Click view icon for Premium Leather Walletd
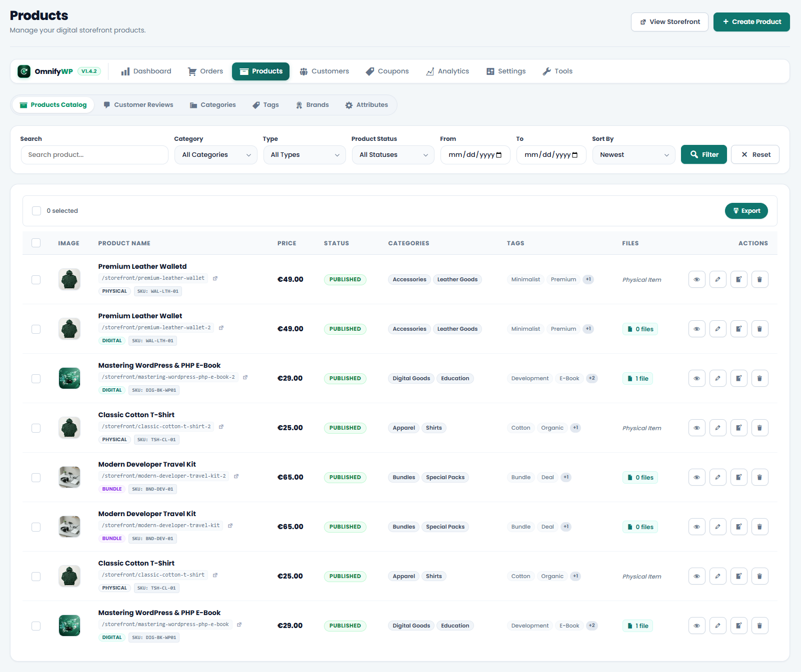The image size is (801, 672). click(696, 279)
